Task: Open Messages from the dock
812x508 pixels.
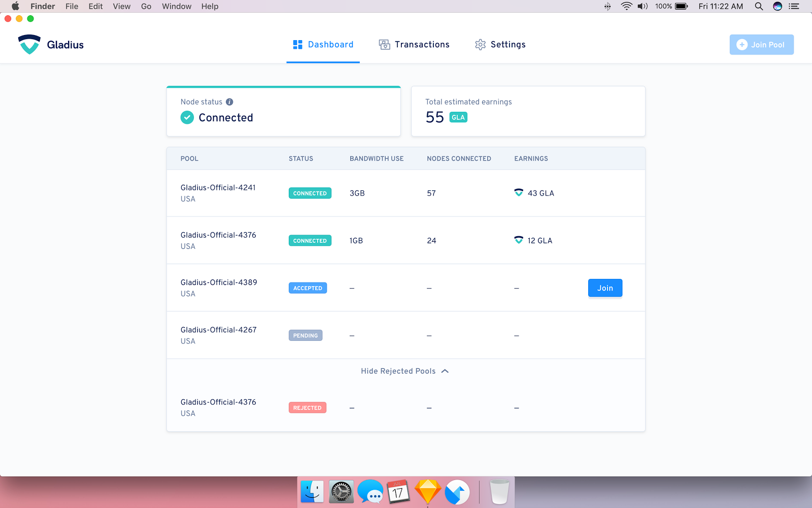Action: (x=370, y=492)
